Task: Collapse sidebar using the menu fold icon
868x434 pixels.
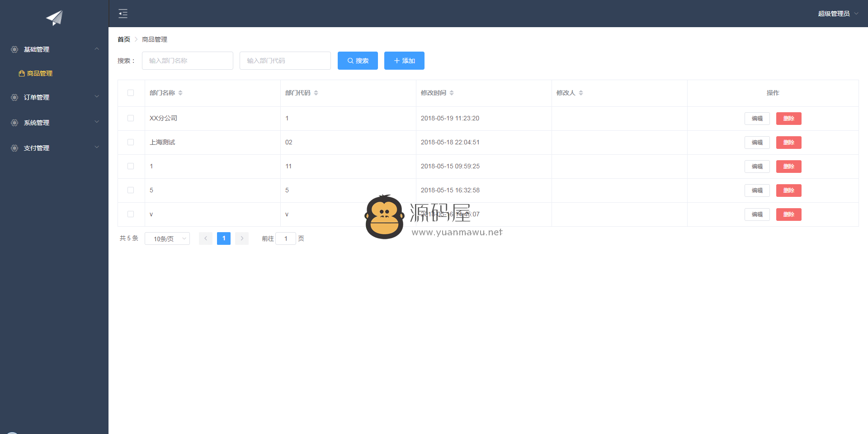Action: tap(123, 14)
